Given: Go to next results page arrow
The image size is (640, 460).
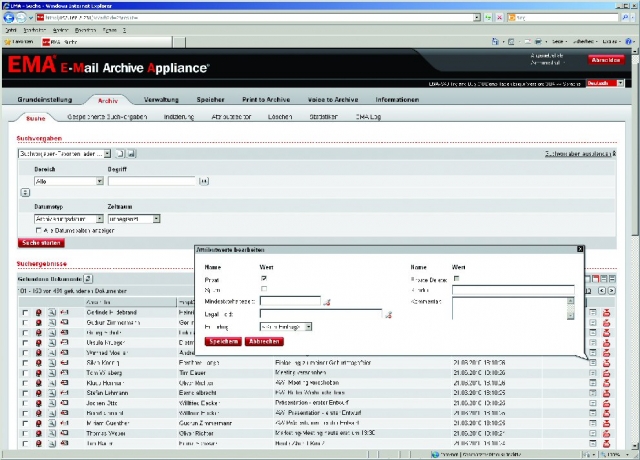Looking at the screenshot, I should tap(611, 291).
